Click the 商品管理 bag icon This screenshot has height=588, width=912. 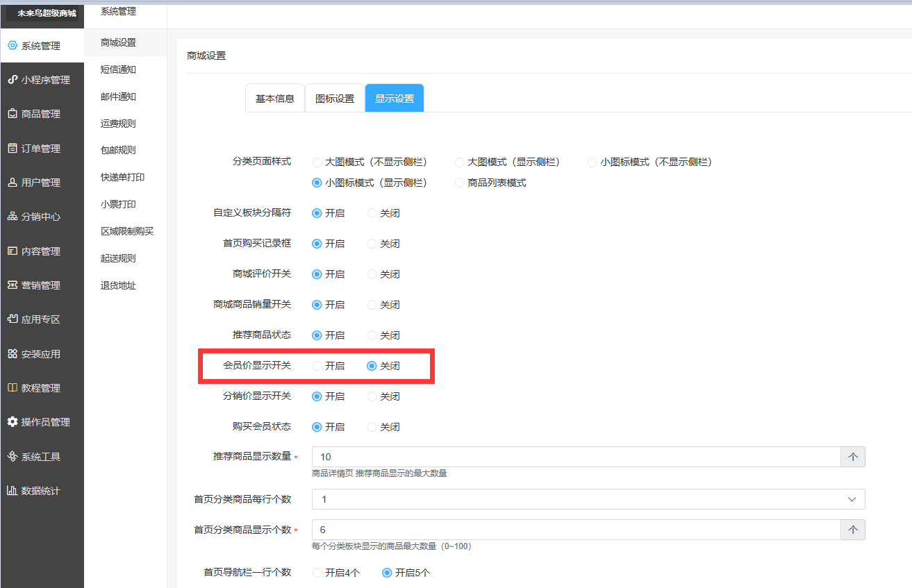click(x=12, y=114)
